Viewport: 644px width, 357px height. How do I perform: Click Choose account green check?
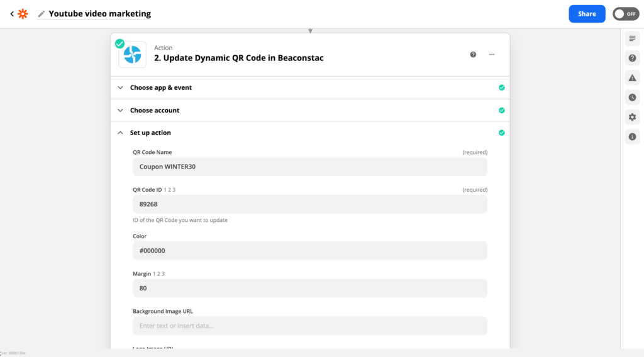[501, 111]
